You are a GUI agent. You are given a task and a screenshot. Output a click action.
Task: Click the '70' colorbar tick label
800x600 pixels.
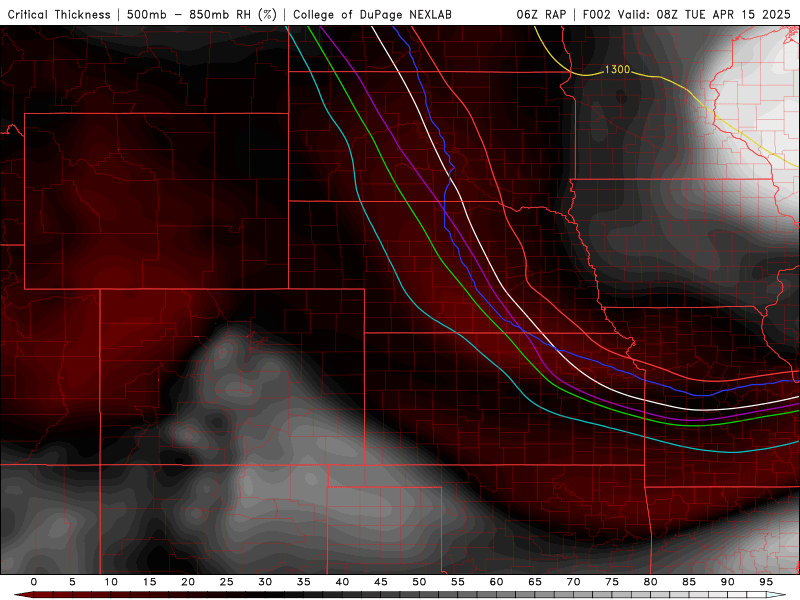pos(573,582)
